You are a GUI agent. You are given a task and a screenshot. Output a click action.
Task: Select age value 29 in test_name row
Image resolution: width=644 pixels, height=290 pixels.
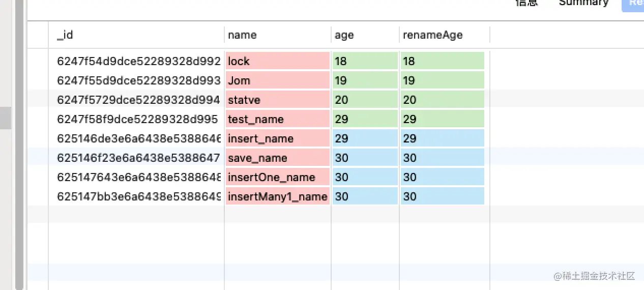[365, 119]
